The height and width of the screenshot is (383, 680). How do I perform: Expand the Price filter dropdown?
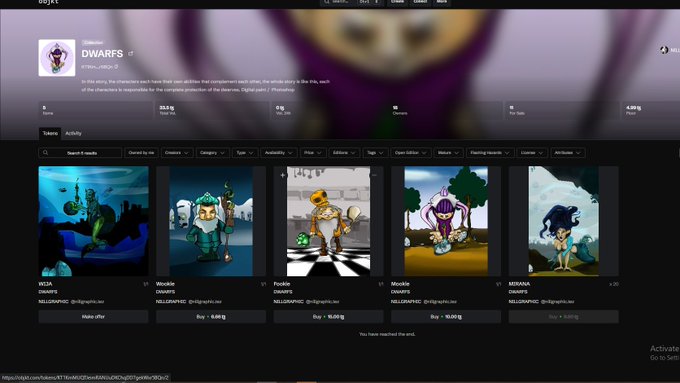[x=313, y=153]
